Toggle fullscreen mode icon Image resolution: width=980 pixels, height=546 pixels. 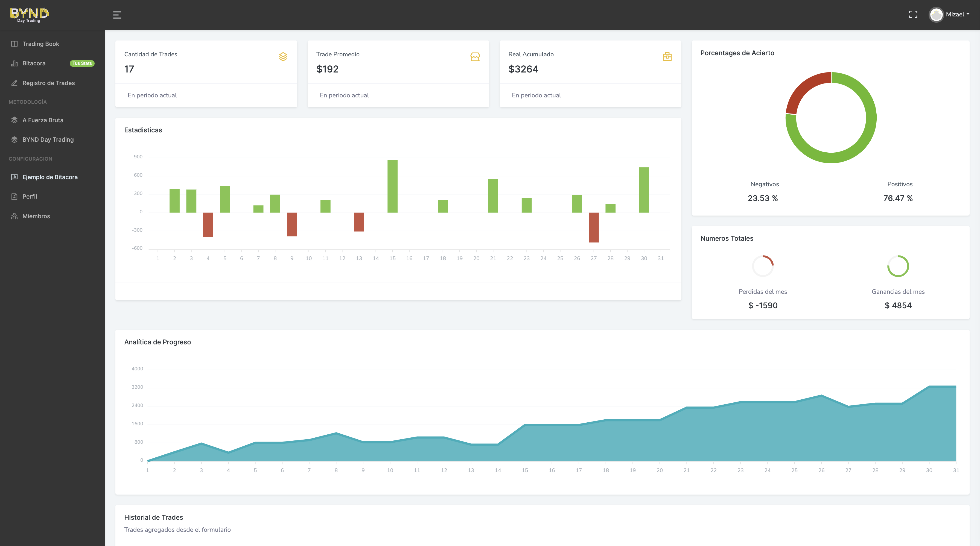click(x=913, y=14)
